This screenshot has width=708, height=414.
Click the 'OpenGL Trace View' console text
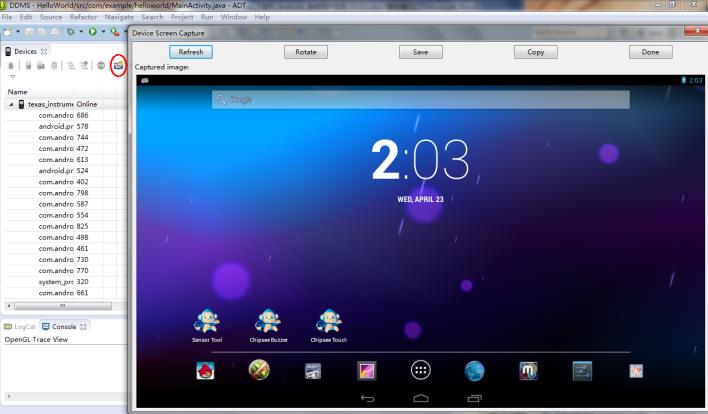pyautogui.click(x=36, y=340)
